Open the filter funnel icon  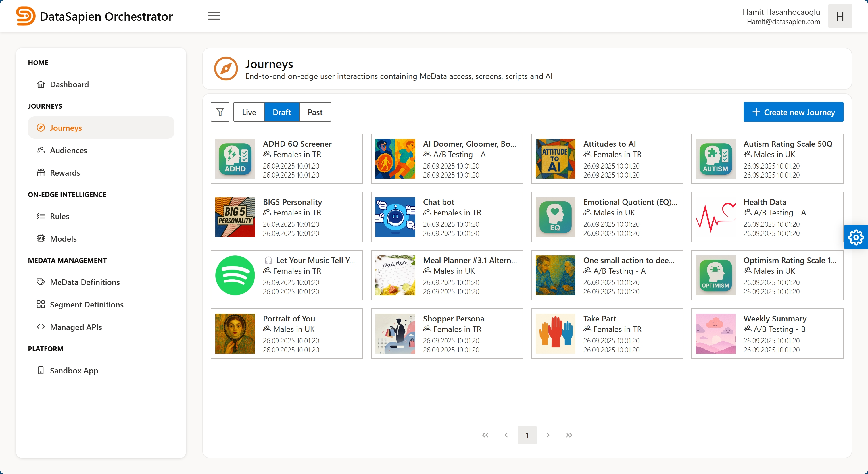click(220, 112)
